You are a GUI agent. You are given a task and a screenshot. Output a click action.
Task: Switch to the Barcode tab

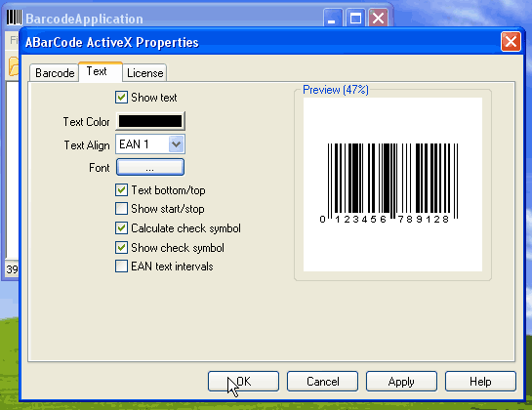click(55, 73)
